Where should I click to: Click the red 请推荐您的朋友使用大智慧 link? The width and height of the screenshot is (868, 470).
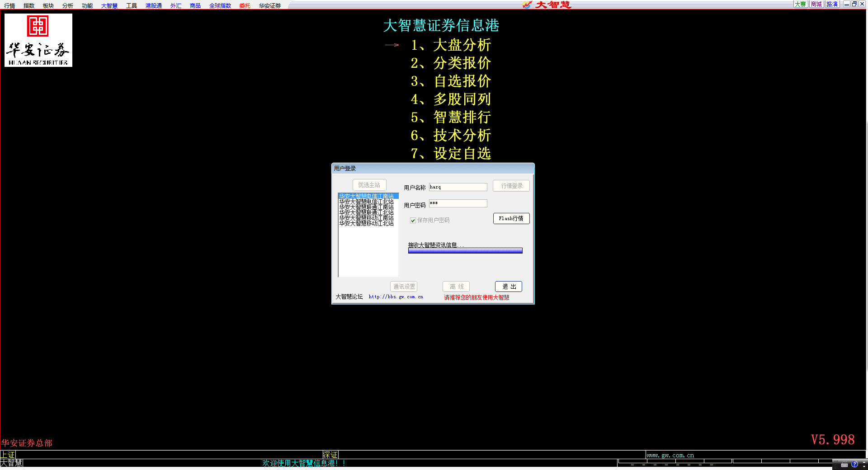[x=476, y=297]
